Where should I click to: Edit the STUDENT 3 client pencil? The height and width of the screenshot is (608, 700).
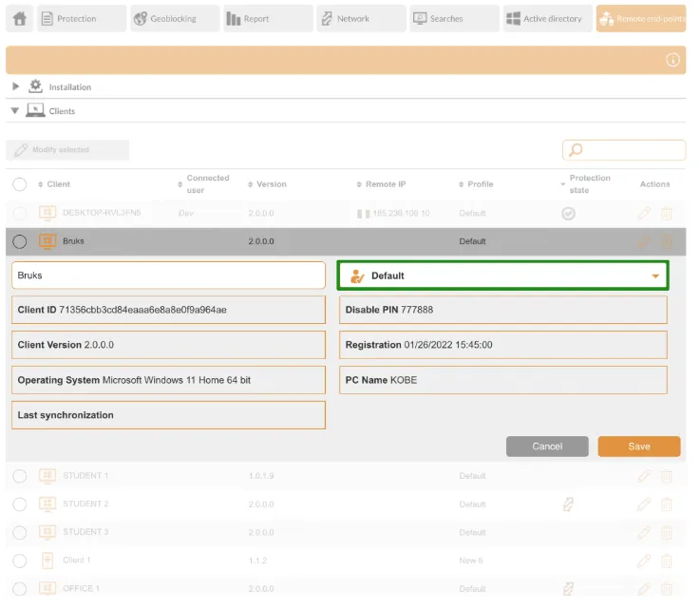tap(644, 533)
